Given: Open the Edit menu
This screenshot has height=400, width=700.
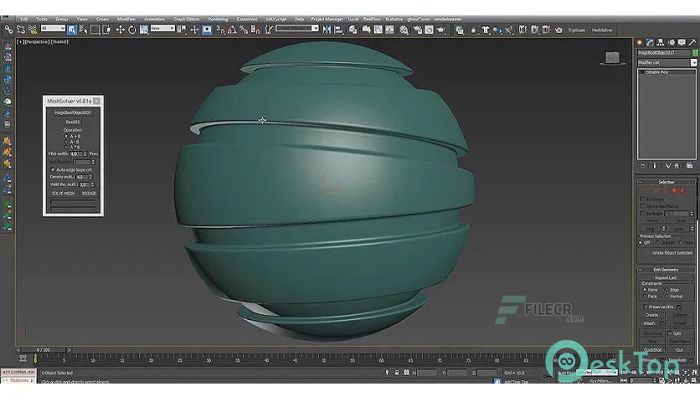Looking at the screenshot, I should (x=24, y=19).
